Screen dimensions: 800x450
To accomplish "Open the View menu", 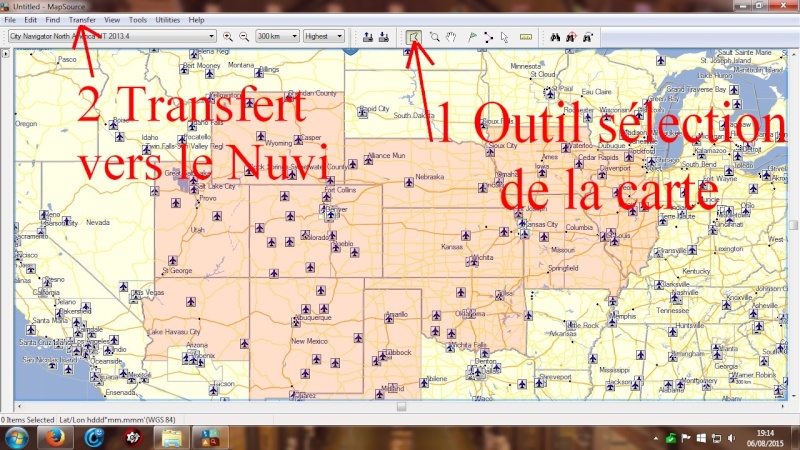I will pos(112,20).
